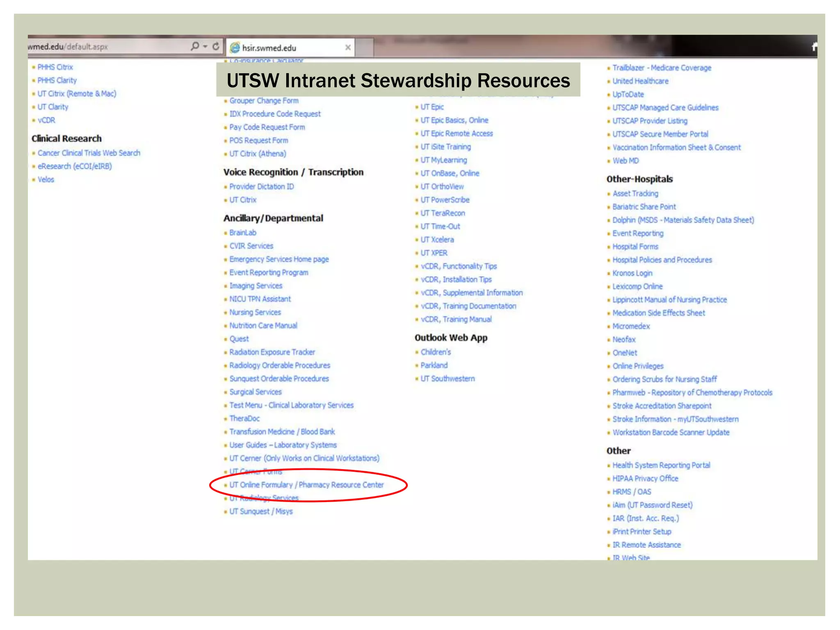The height and width of the screenshot is (630, 840).
Task: Open NICU TPN Assistant link
Action: [x=260, y=299]
